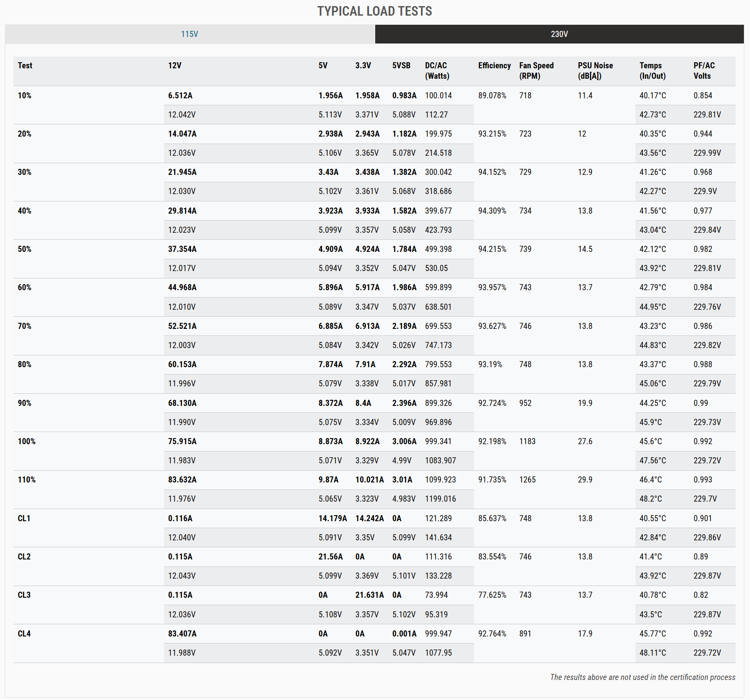
Task: Click the 1265 fan speed value
Action: point(527,480)
